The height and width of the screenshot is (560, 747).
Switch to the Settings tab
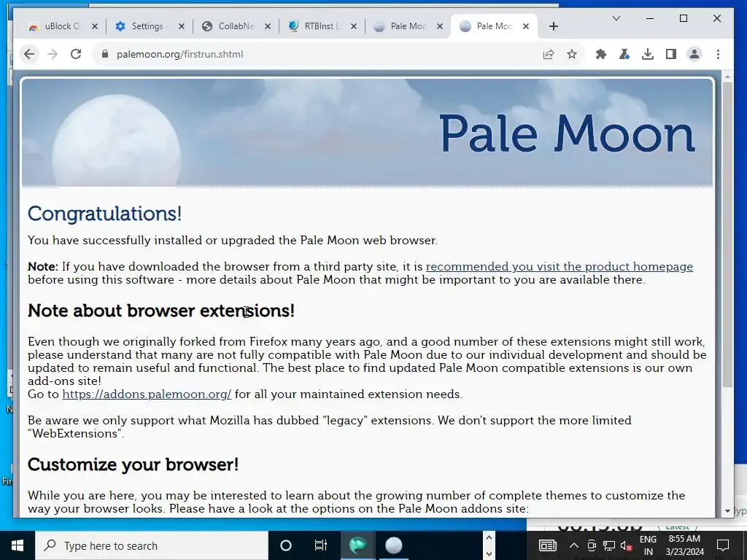[149, 26]
